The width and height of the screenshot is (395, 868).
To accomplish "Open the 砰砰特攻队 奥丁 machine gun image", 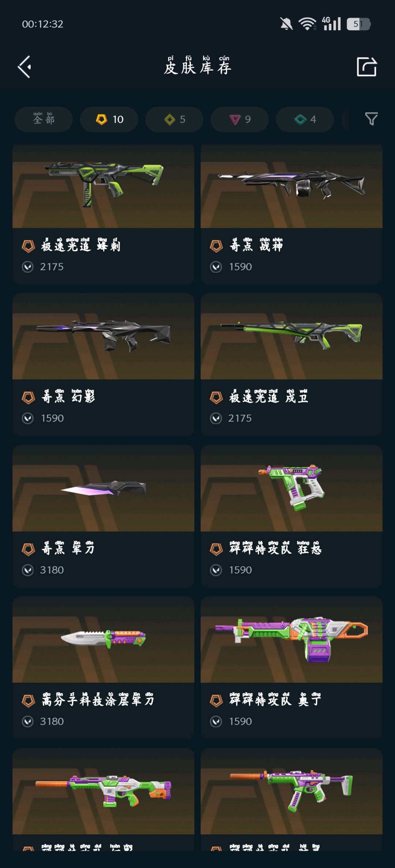I will (x=291, y=640).
